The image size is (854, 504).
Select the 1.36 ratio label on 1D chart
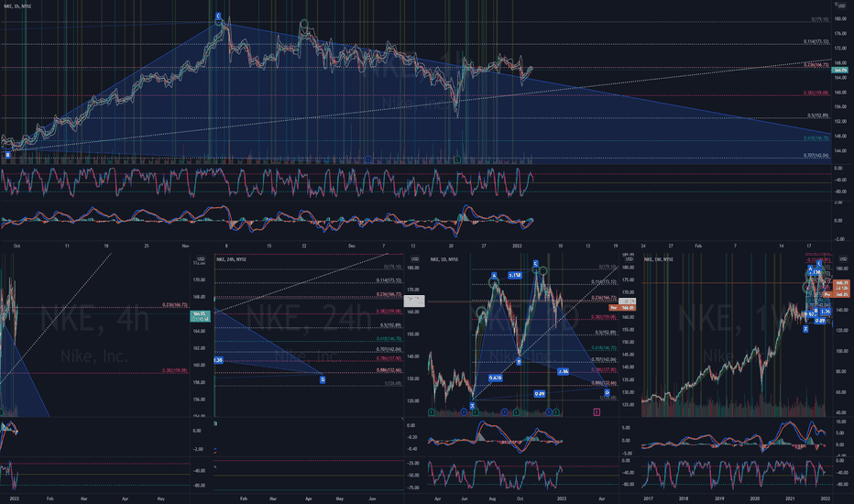564,371
